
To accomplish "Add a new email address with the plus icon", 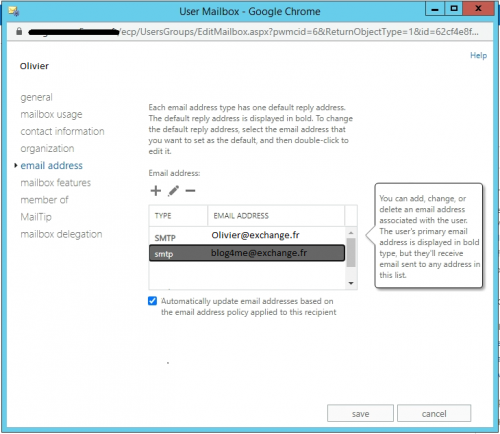I will (156, 191).
